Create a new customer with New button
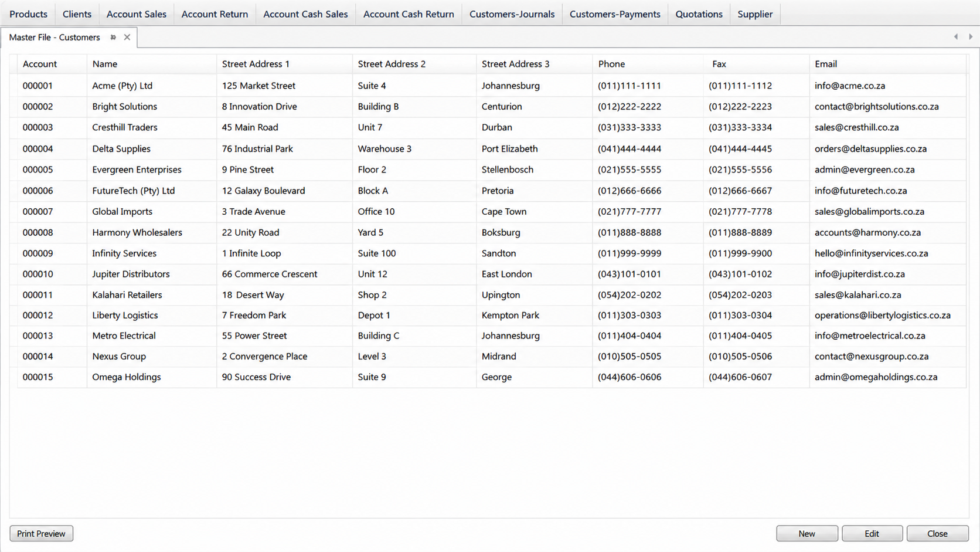 [807, 533]
